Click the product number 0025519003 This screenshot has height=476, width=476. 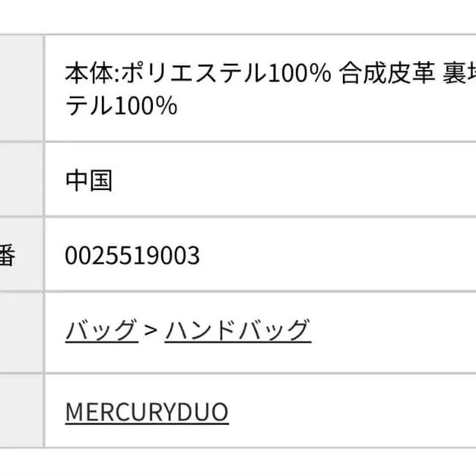click(x=132, y=255)
